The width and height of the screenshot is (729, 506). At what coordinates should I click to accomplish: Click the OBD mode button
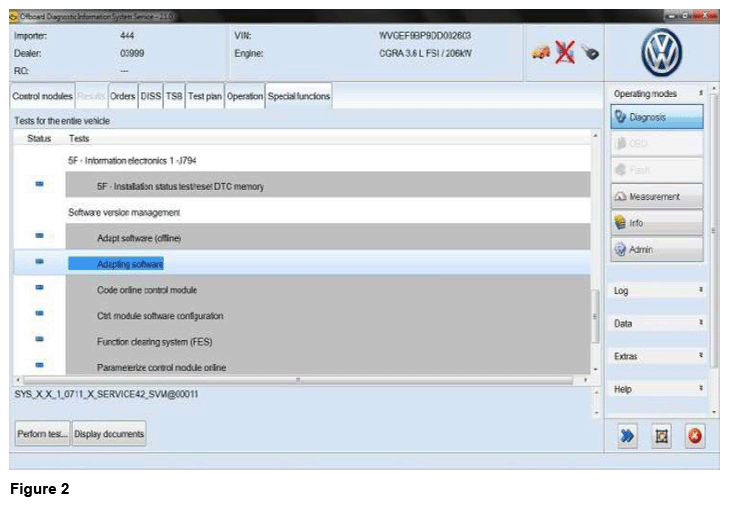(x=657, y=143)
